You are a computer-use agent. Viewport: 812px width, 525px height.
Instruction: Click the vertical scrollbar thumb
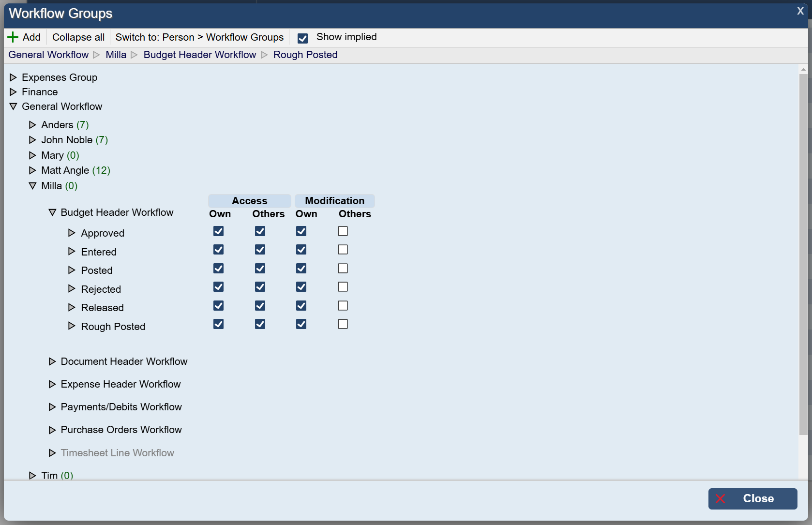[x=803, y=252]
